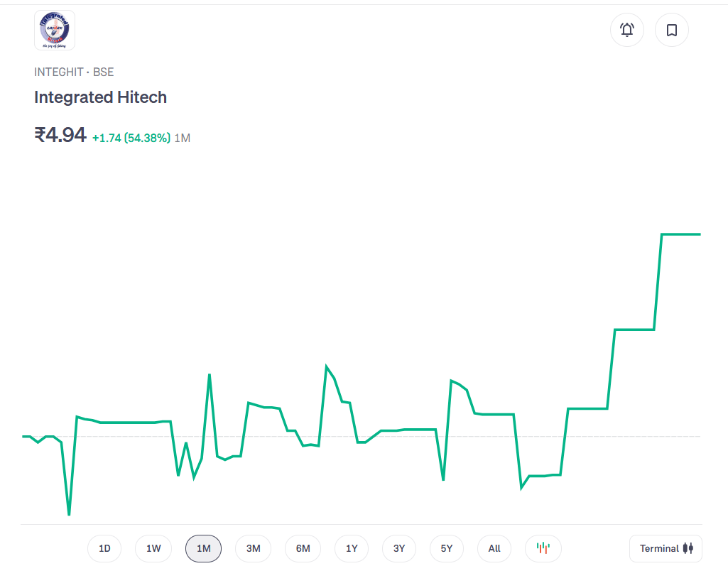Switch to 3Y time range
This screenshot has height=566, width=728.
point(398,548)
